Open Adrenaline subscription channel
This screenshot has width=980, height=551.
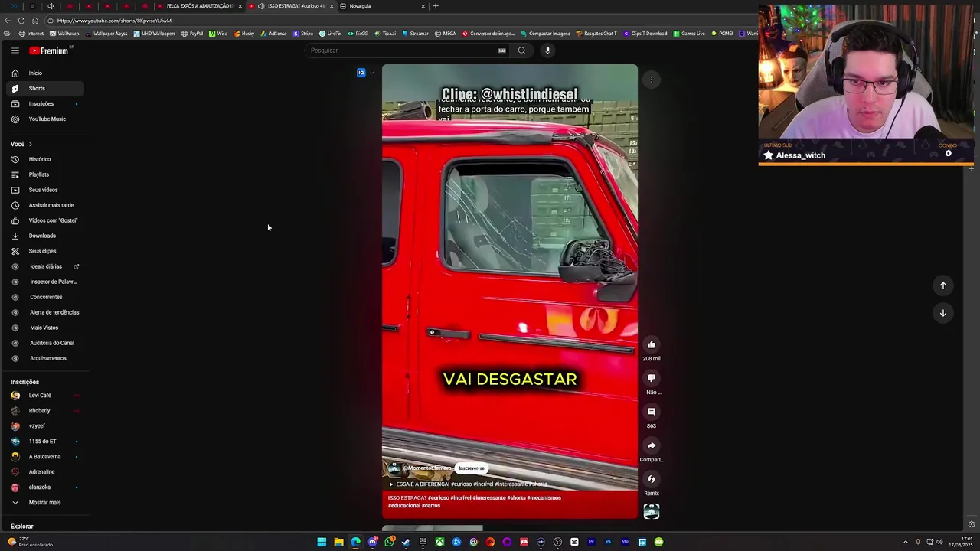(x=44, y=472)
